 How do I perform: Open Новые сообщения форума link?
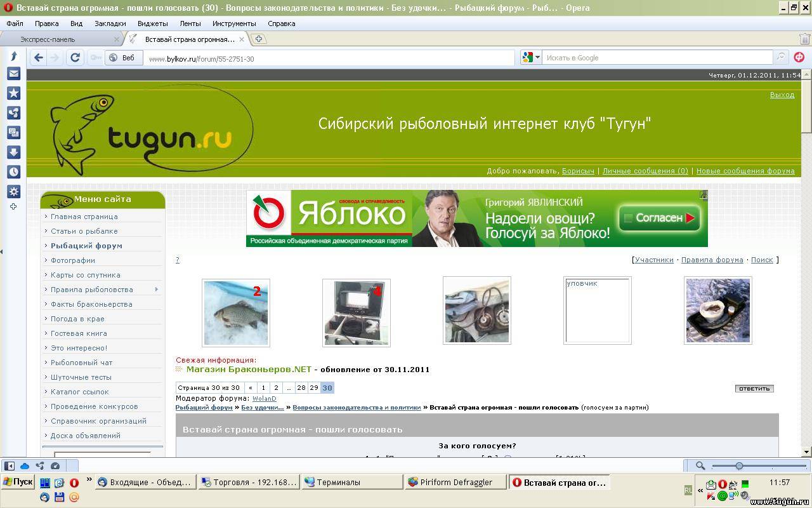pos(745,171)
